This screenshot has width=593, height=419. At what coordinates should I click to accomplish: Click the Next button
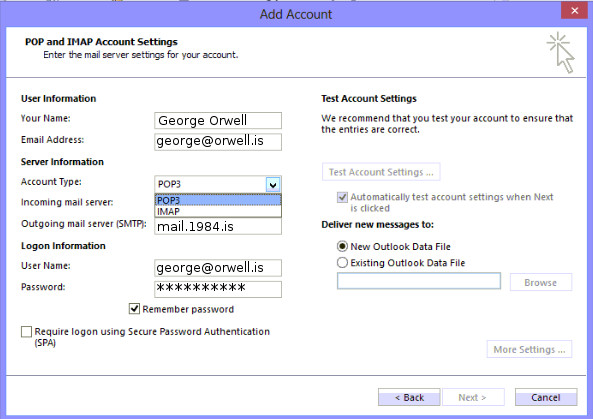tap(473, 397)
